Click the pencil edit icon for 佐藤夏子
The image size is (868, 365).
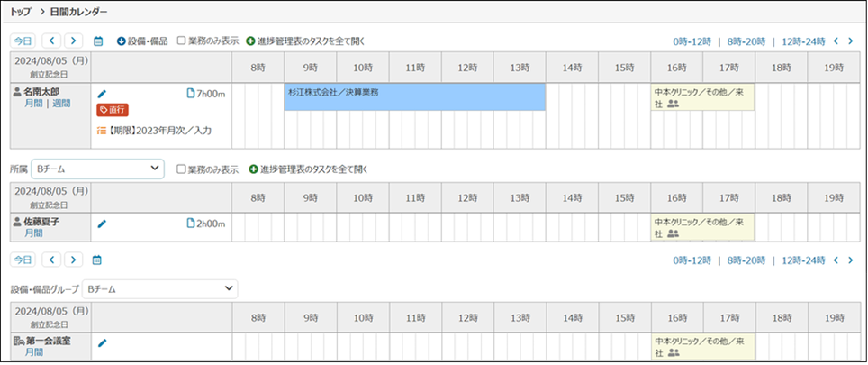point(102,223)
